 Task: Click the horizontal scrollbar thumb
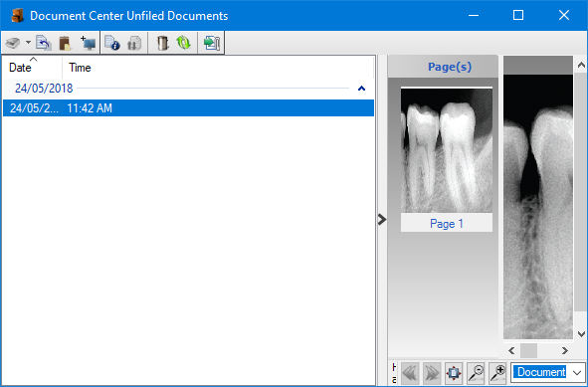click(x=528, y=350)
